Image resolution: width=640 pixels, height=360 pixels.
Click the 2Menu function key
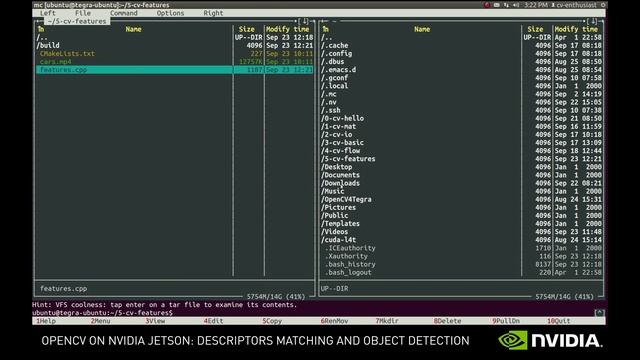pyautogui.click(x=100, y=321)
